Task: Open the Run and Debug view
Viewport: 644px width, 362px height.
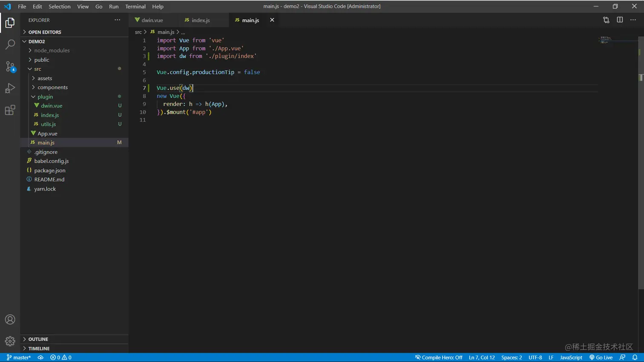Action: [10, 88]
